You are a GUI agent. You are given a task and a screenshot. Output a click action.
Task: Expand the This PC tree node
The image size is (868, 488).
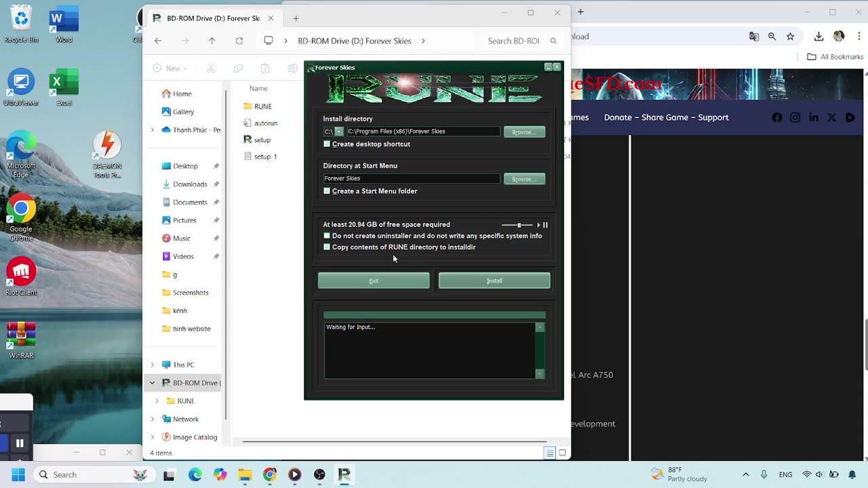click(152, 365)
